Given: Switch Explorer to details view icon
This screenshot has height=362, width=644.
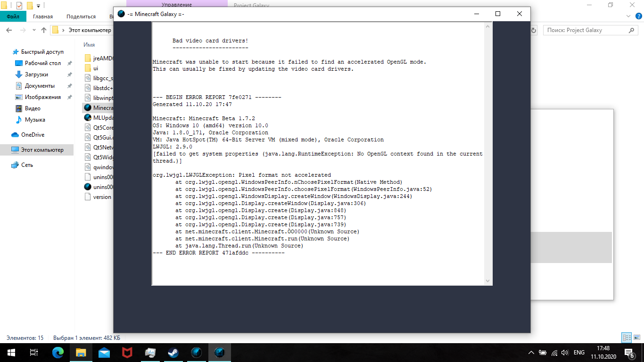Looking at the screenshot, I should coord(627,337).
